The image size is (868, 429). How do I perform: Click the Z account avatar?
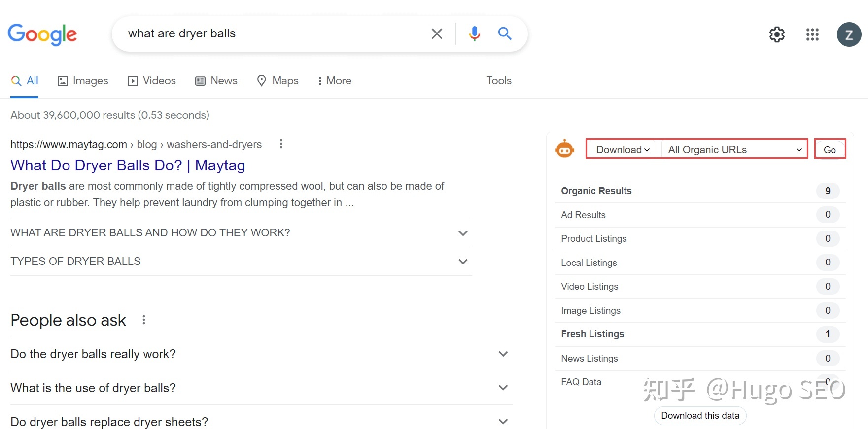pyautogui.click(x=849, y=34)
